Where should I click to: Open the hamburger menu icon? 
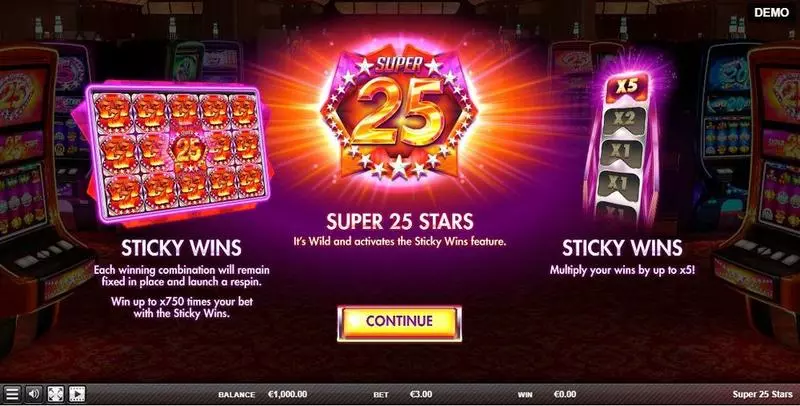pyautogui.click(x=12, y=394)
